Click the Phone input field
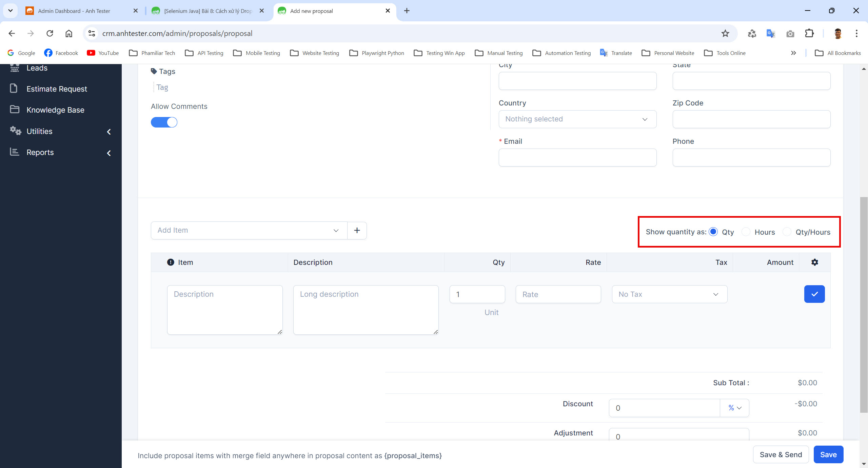 click(x=751, y=157)
